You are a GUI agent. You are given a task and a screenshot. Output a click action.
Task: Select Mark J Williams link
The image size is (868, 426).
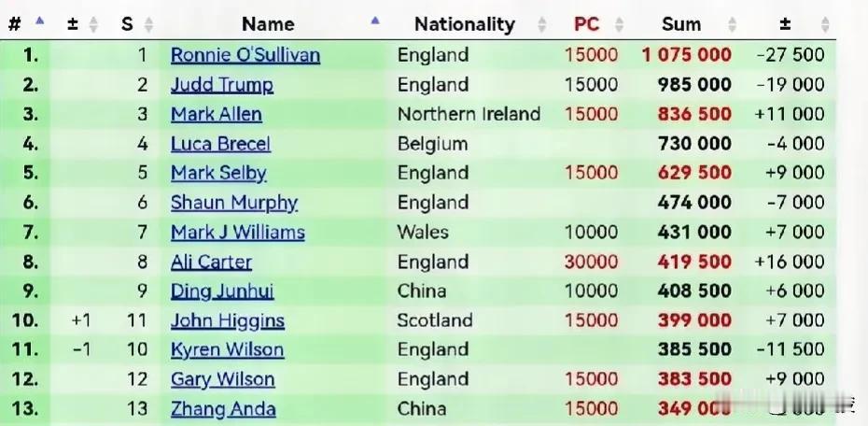[238, 232]
